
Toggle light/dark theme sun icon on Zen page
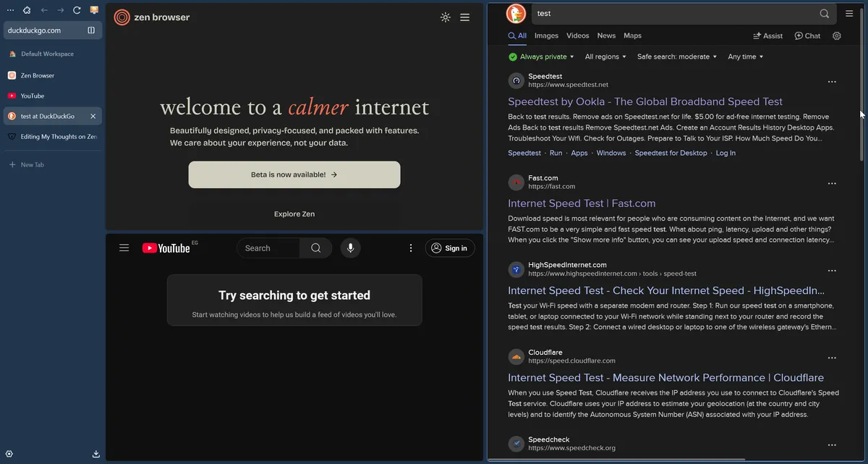tap(446, 17)
